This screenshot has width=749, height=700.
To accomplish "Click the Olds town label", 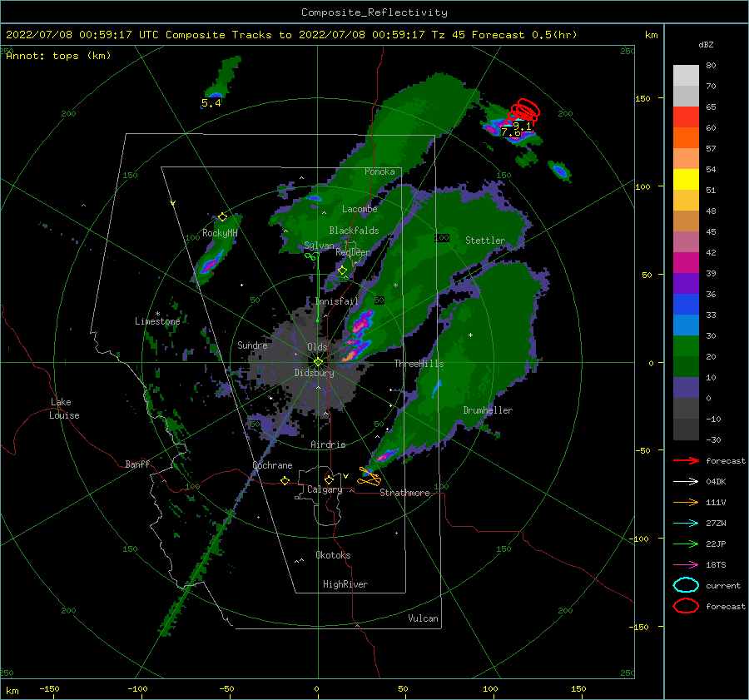I will [x=317, y=347].
